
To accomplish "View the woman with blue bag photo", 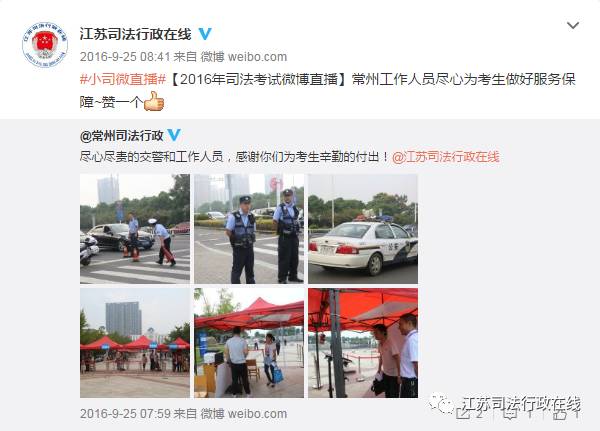I will pyautogui.click(x=249, y=343).
